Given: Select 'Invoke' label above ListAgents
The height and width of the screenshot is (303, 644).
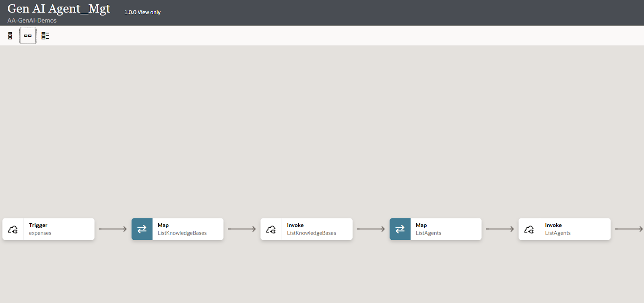Looking at the screenshot, I should pos(553,225).
